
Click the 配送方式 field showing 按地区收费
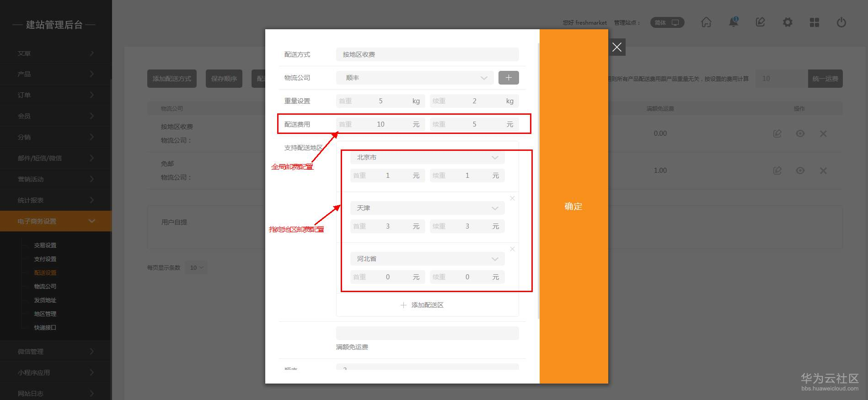428,54
